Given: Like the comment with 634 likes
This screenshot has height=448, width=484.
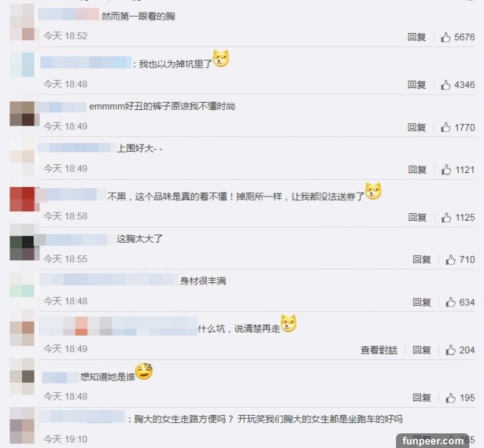Looking at the screenshot, I should (x=450, y=302).
